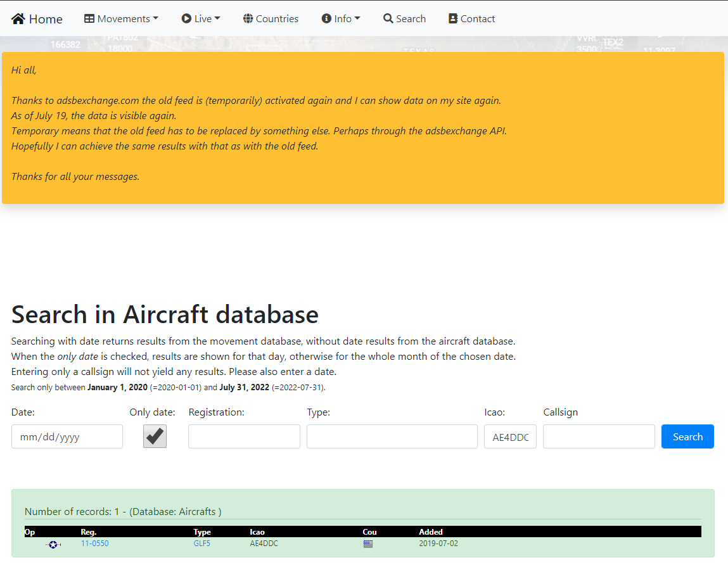Click the Icao column header in results
Screen dimensions: 728x579
pyautogui.click(x=257, y=532)
